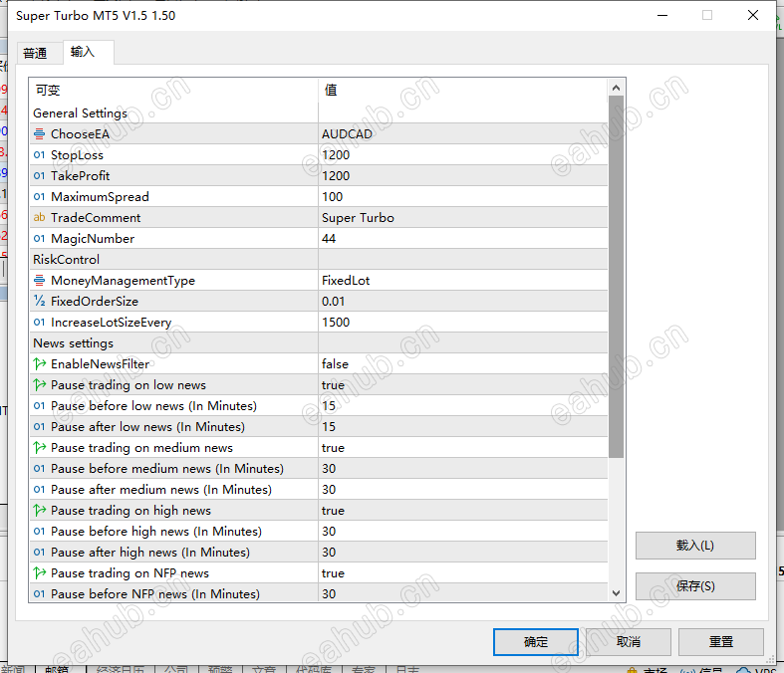
Task: Click the fraction icon beside FixedOrderSize
Action: pos(39,302)
